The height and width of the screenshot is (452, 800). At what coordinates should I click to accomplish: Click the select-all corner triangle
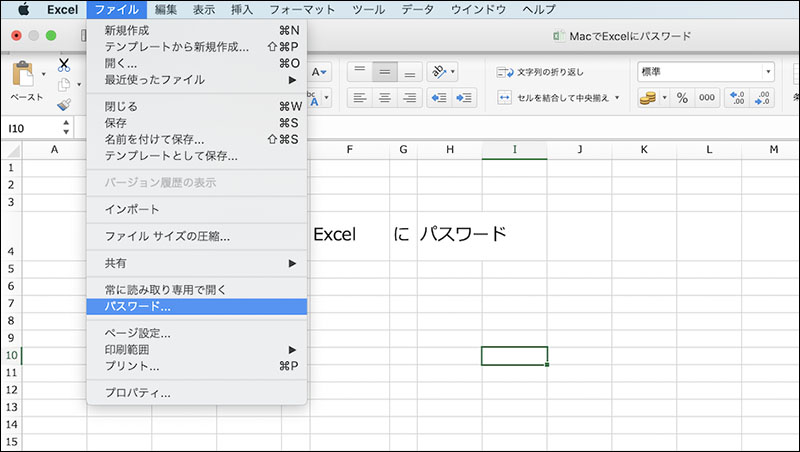[x=12, y=150]
